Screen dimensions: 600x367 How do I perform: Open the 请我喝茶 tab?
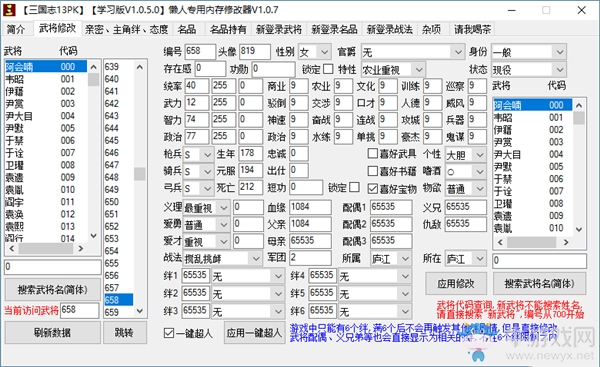click(472, 29)
